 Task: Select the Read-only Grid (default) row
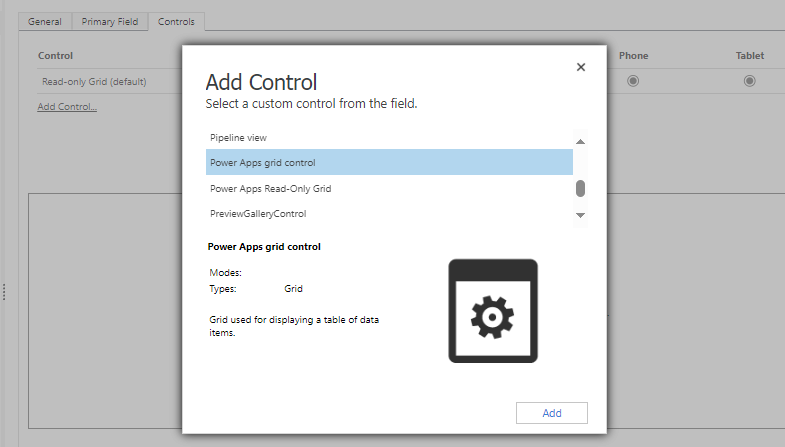click(x=94, y=81)
